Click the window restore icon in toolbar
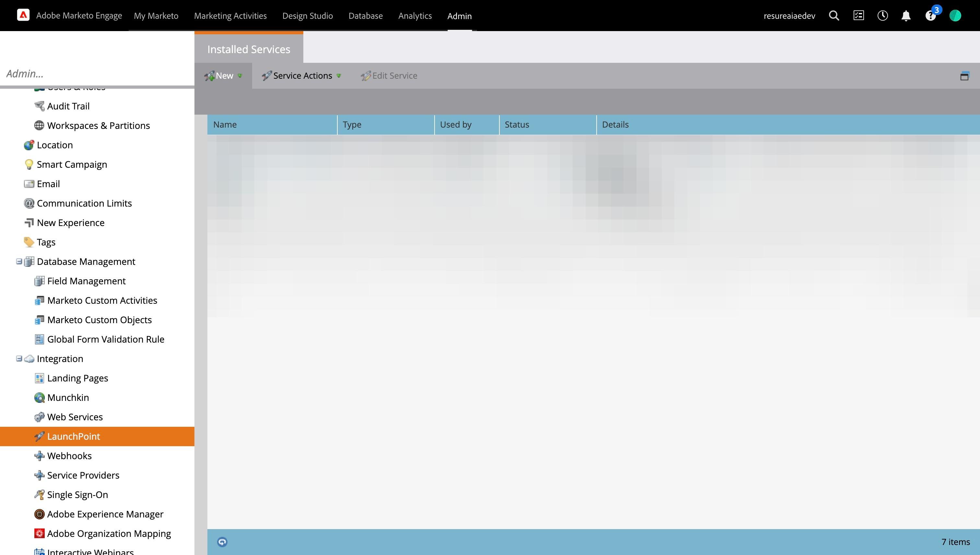 pos(964,76)
